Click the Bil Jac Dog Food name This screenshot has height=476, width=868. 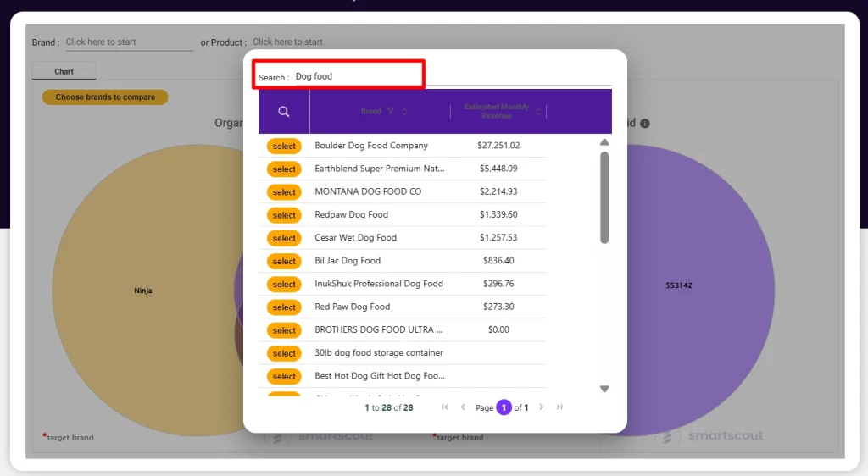348,260
